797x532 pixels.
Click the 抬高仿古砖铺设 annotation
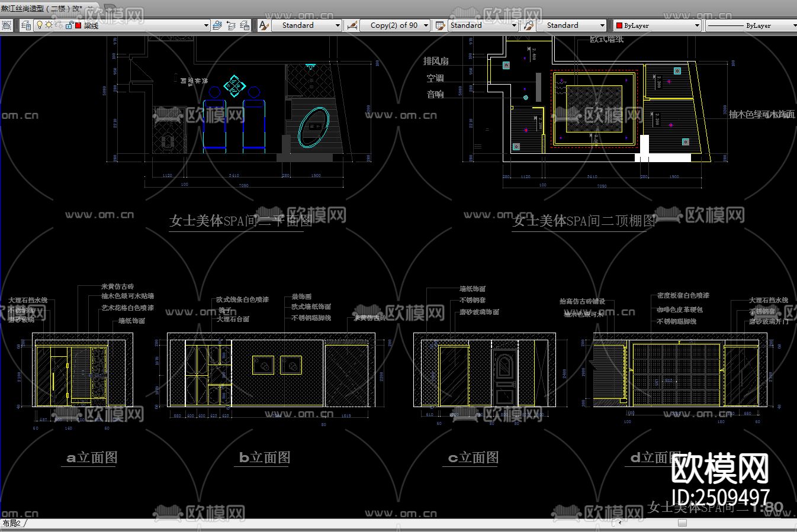[583, 301]
